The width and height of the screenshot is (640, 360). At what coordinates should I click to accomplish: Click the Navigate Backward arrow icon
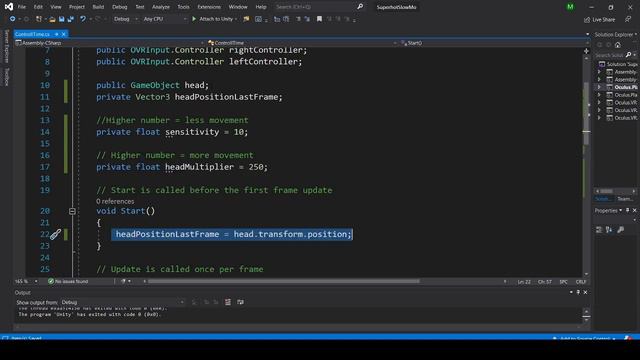13,19
